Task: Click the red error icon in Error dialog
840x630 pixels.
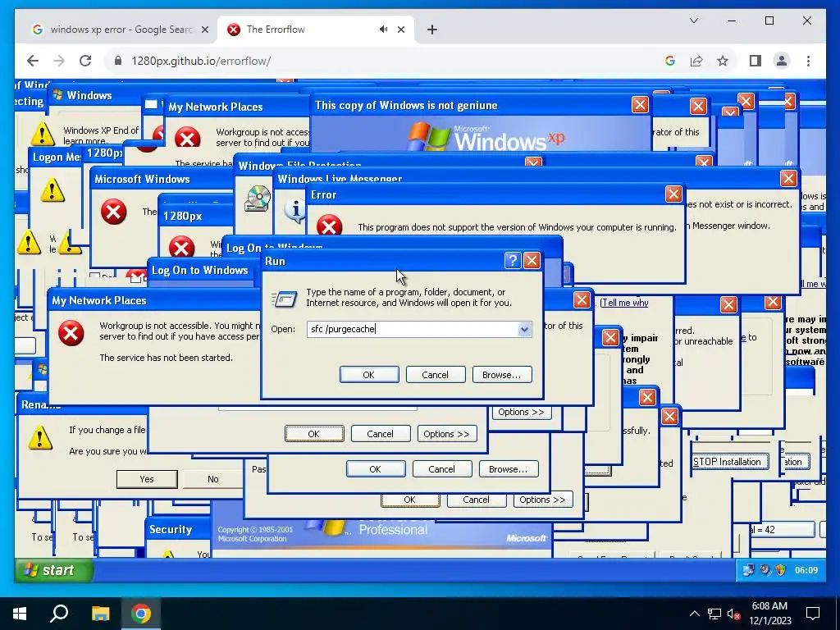Action: [329, 226]
